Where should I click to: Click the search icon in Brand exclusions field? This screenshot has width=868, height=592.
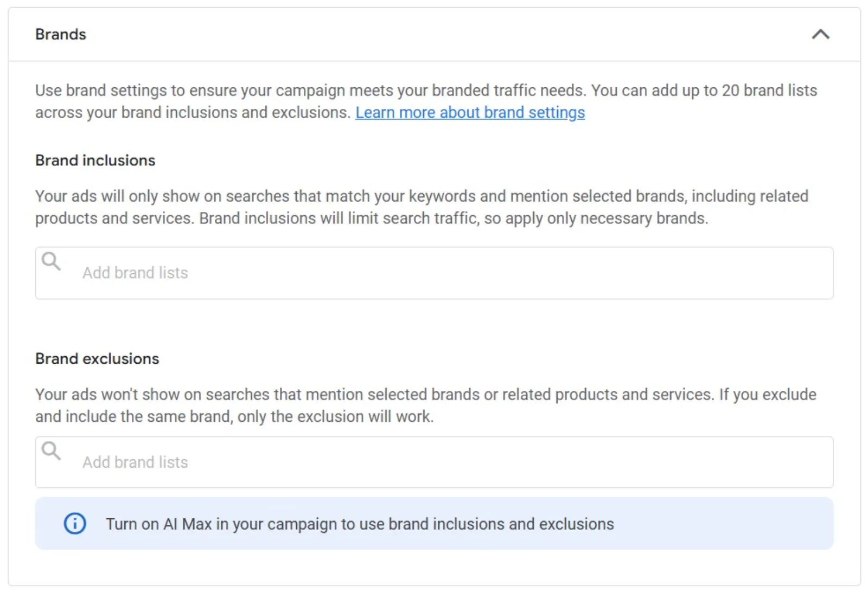coord(51,451)
